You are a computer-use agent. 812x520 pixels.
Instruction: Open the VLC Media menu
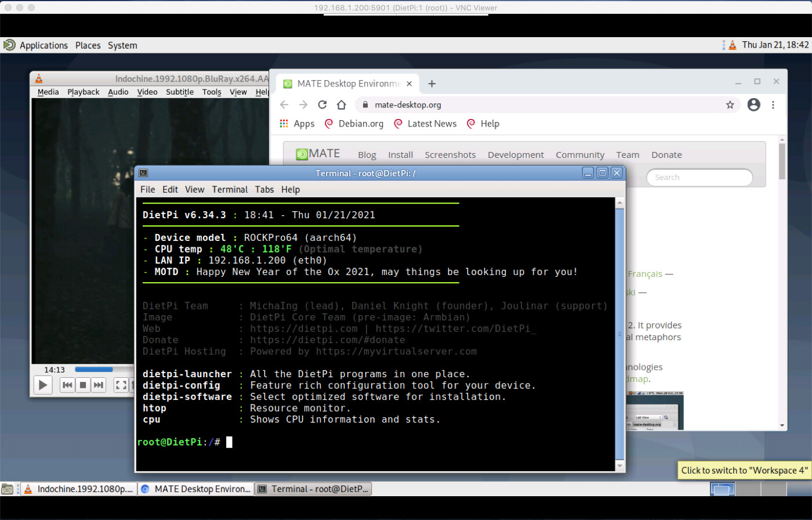(x=48, y=92)
